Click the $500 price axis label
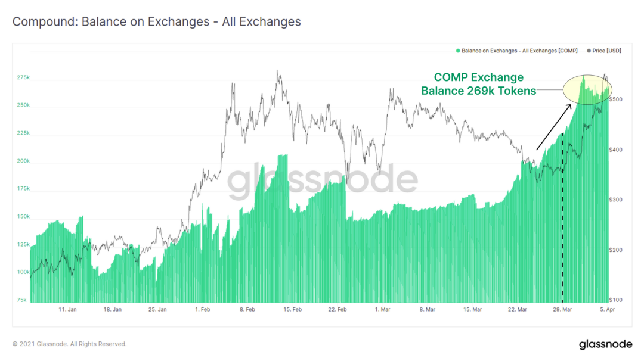Image resolution: width=644 pixels, height=361 pixels. point(615,99)
